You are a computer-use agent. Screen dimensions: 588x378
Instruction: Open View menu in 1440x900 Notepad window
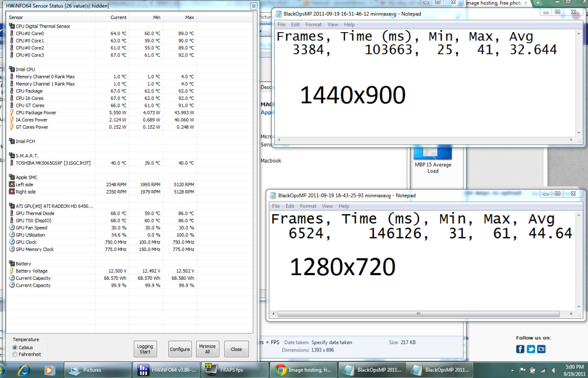pos(333,24)
